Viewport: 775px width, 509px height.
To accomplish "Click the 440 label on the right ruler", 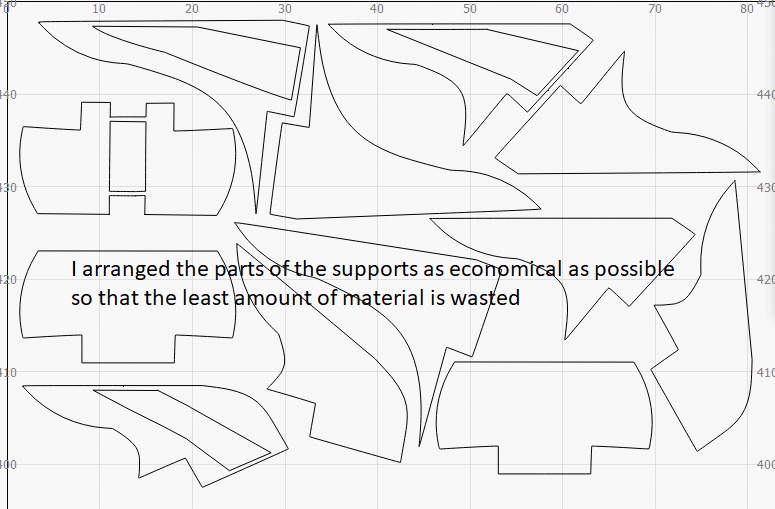I will (766, 94).
